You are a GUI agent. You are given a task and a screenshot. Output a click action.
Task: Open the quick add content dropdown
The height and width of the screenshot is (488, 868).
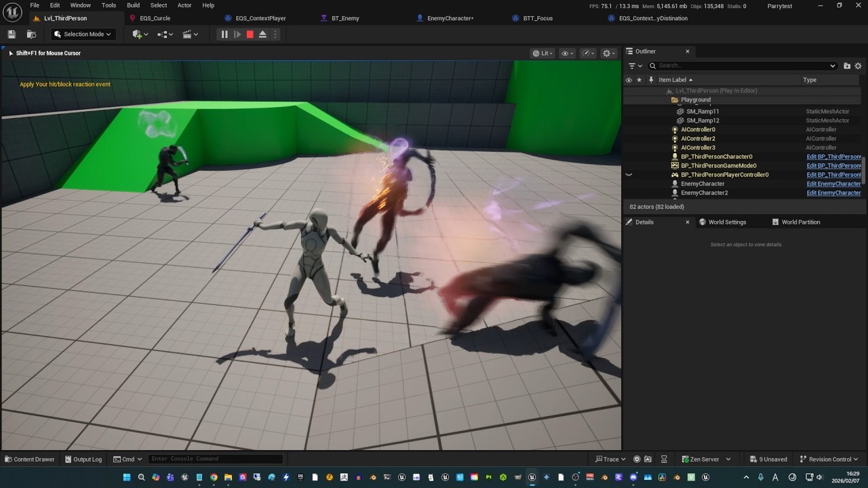click(x=141, y=34)
